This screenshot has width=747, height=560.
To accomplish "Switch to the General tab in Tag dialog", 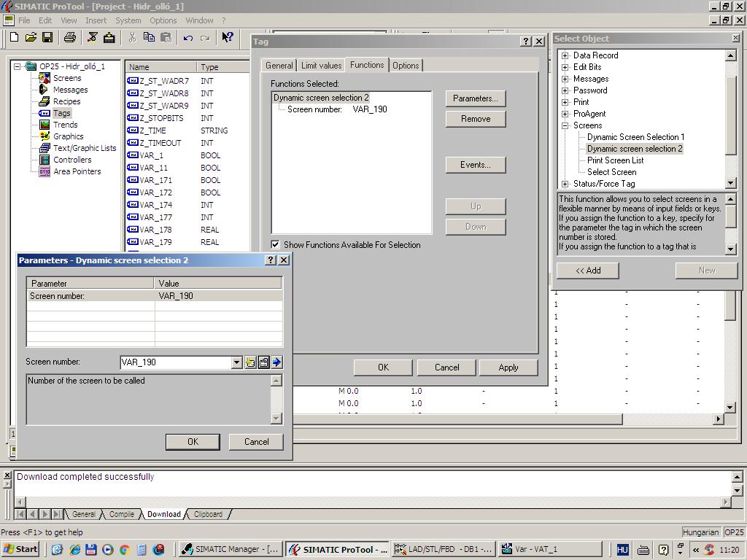I will click(x=279, y=66).
